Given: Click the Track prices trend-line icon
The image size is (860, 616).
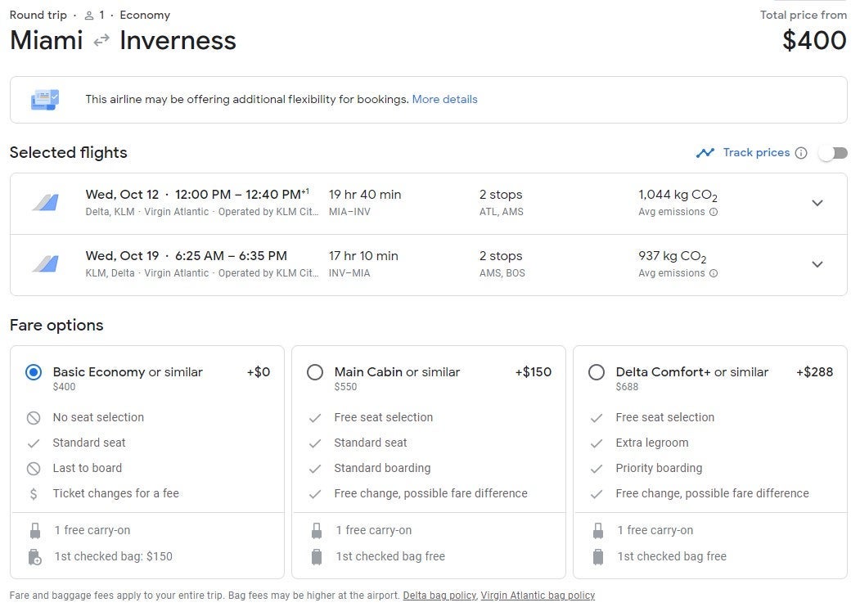Looking at the screenshot, I should point(705,153).
